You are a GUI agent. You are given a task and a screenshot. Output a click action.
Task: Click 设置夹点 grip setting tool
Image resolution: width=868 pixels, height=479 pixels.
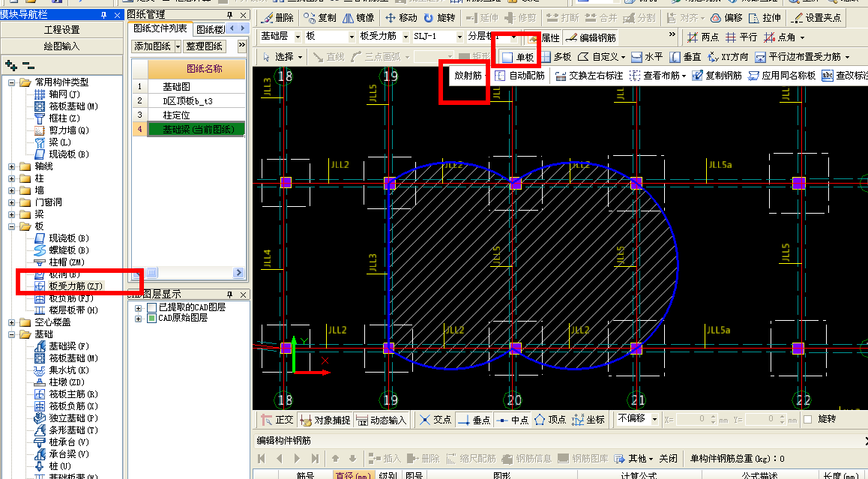click(x=817, y=18)
